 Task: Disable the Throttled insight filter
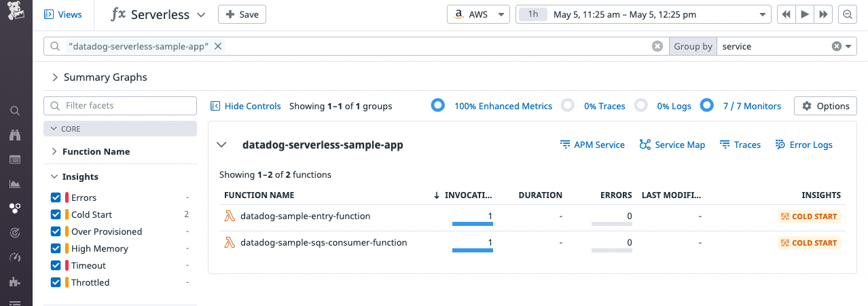(x=56, y=282)
